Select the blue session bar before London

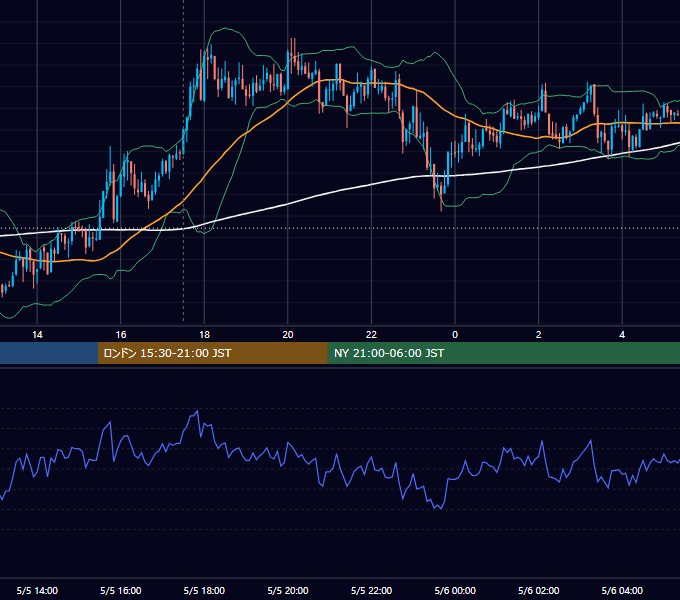[x=49, y=353]
